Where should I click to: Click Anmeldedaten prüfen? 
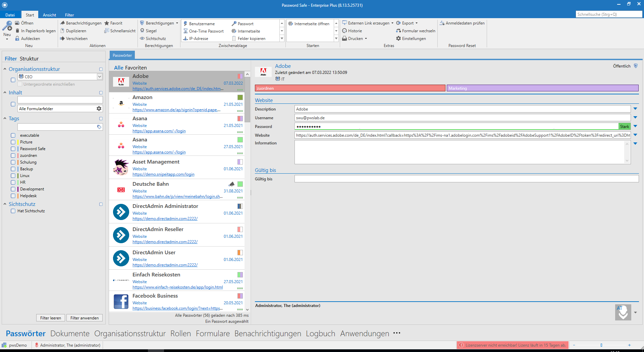pyautogui.click(x=462, y=23)
